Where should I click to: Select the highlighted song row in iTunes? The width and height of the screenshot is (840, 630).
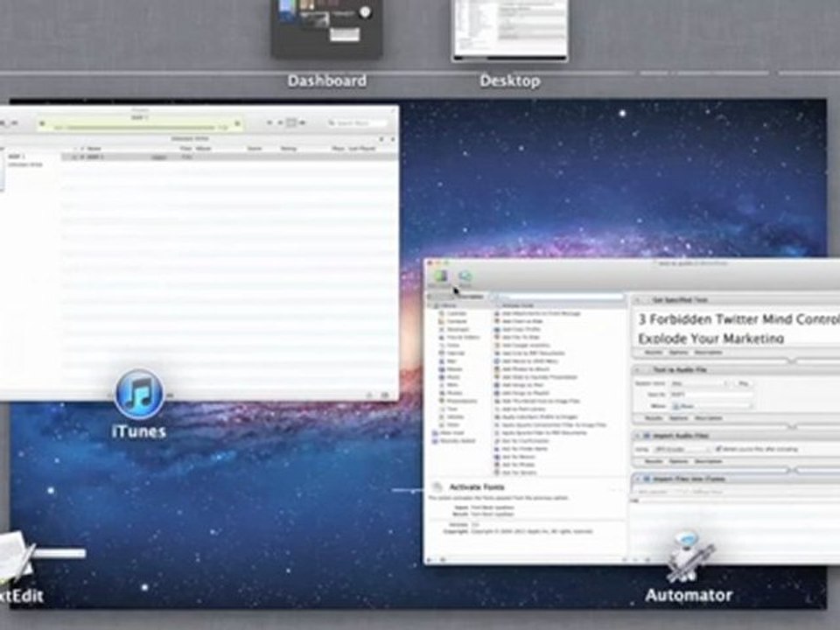point(229,157)
